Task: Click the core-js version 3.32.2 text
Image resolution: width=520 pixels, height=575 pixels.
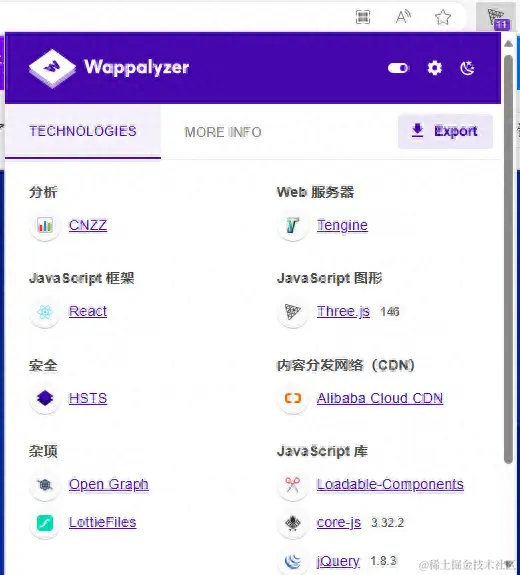Action: 388,523
